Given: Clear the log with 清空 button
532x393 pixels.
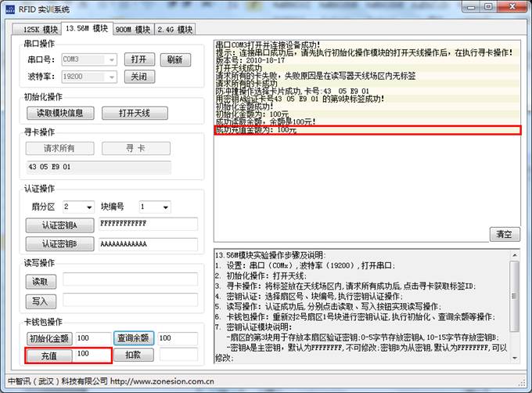Looking at the screenshot, I should (505, 234).
